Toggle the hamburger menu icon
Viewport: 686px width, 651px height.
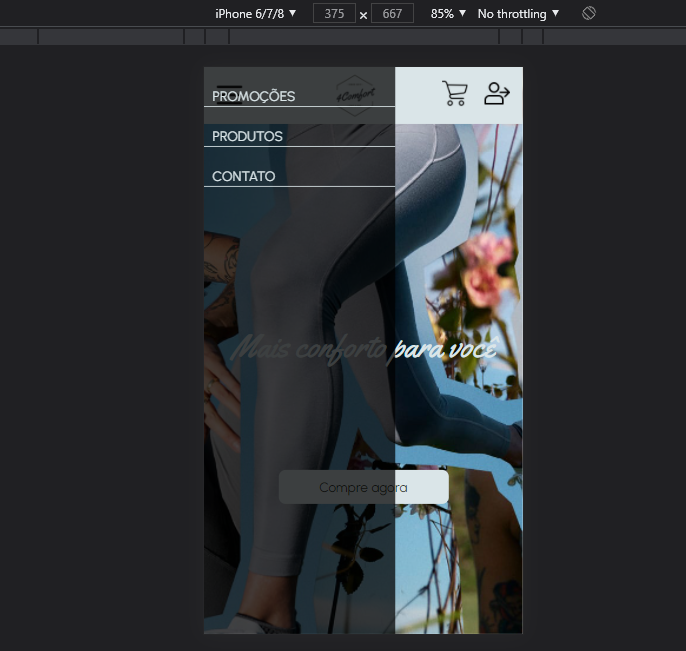click(229, 95)
